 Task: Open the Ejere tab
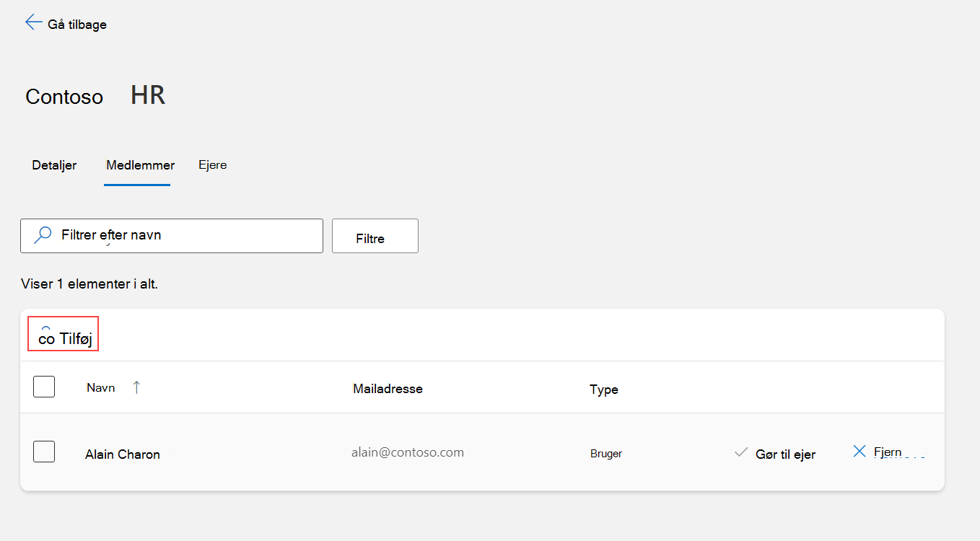213,165
